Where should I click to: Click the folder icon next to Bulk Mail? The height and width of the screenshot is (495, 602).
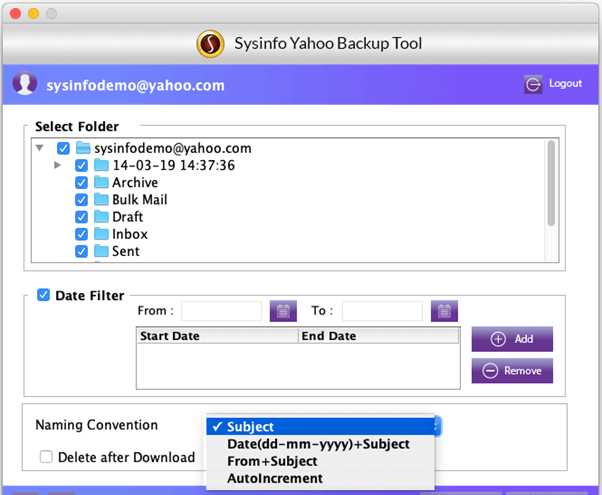pyautogui.click(x=101, y=199)
